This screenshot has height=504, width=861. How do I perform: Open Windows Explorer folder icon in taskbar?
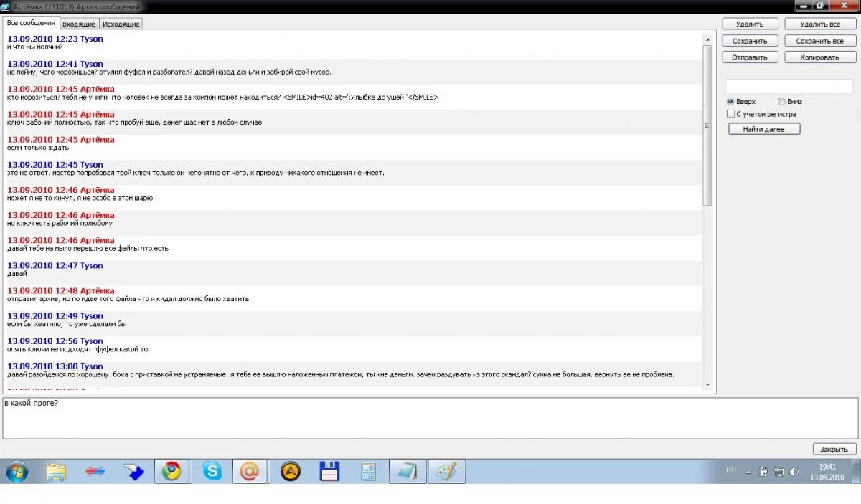coord(56,472)
